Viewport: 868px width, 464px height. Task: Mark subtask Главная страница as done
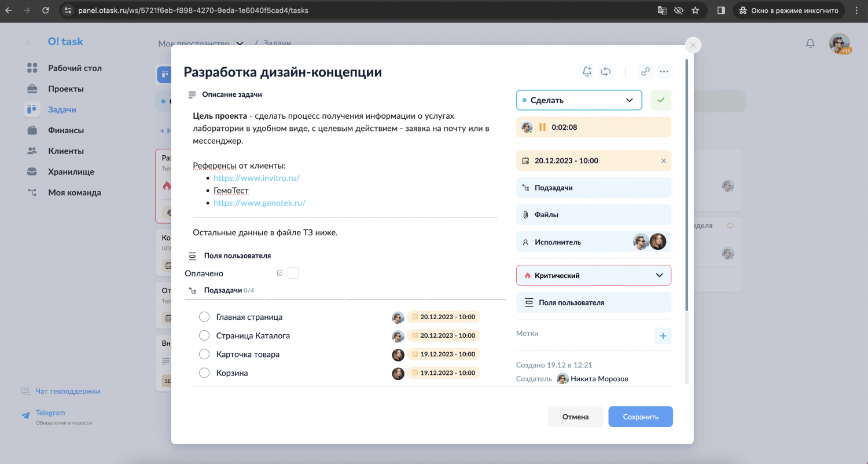tap(204, 317)
